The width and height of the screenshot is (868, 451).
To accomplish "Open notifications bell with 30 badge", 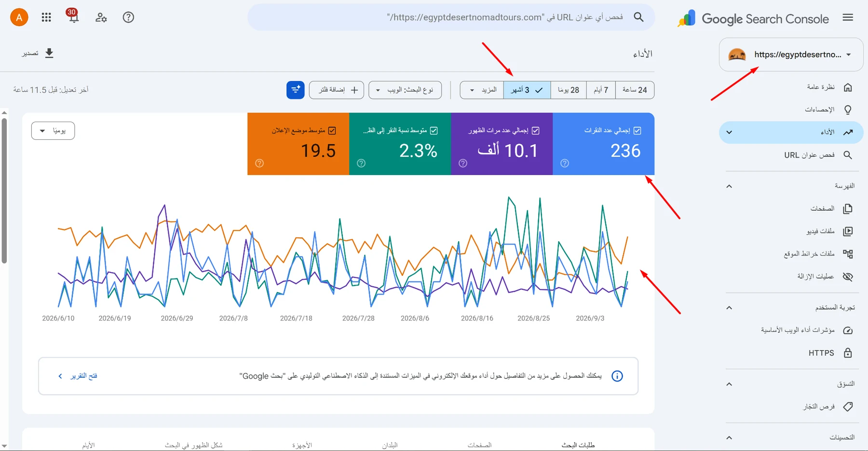I will click(x=73, y=16).
